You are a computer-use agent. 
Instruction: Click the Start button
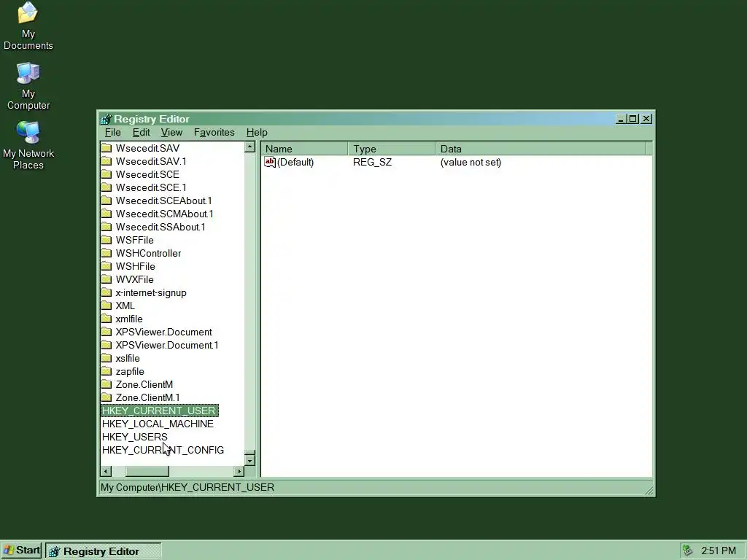click(21, 551)
